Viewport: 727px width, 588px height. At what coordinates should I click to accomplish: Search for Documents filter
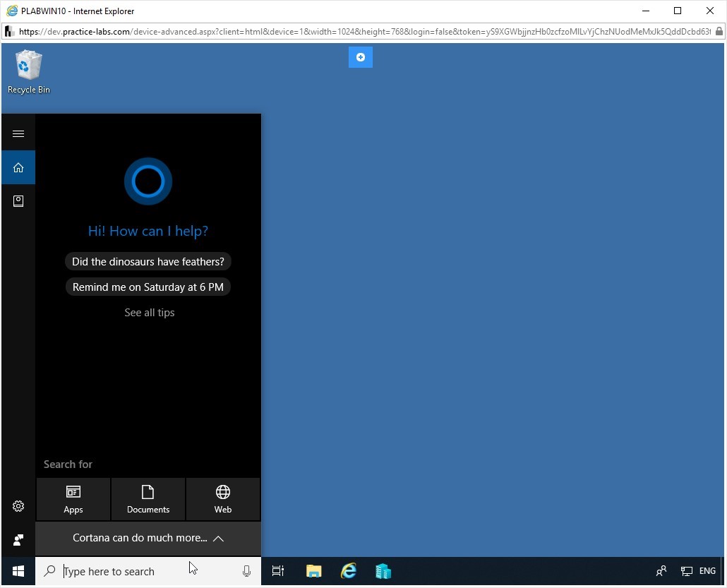148,500
